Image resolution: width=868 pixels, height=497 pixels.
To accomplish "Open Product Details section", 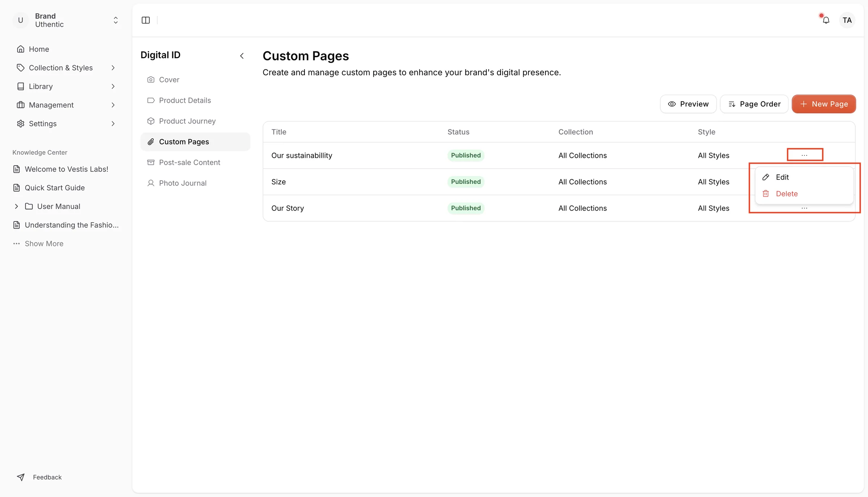I will (x=195, y=100).
